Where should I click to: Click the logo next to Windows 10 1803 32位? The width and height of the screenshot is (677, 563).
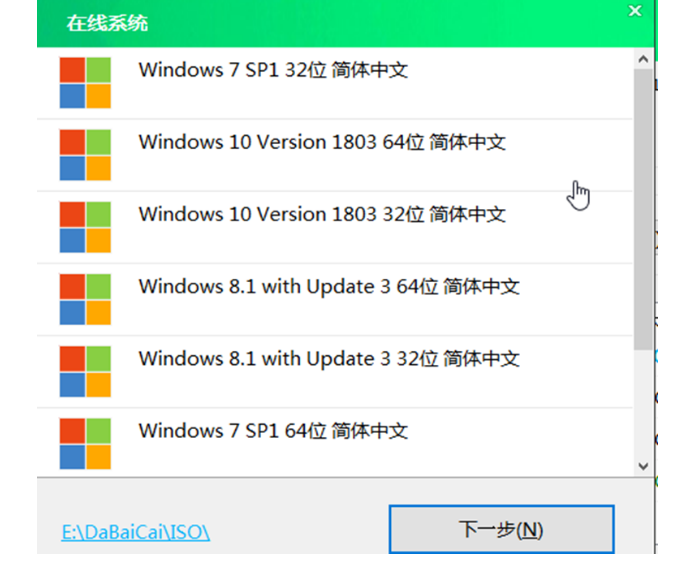[x=85, y=227]
